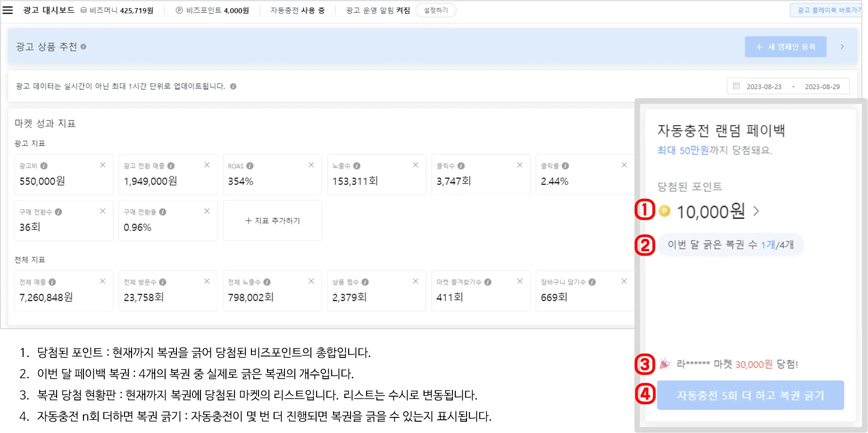
Task: Remove the 전체 노출수 metric card
Action: [x=311, y=281]
